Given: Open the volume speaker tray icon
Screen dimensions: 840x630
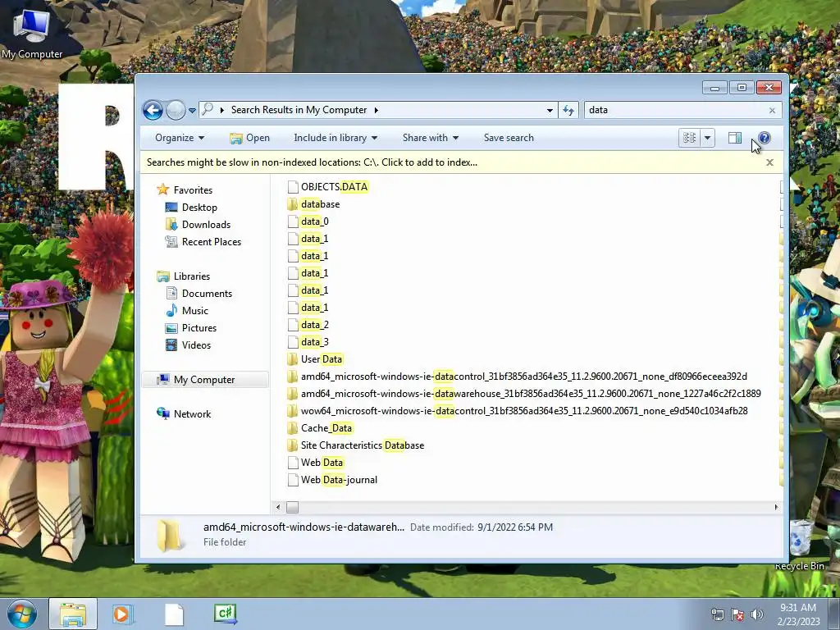Looking at the screenshot, I should point(756,614).
